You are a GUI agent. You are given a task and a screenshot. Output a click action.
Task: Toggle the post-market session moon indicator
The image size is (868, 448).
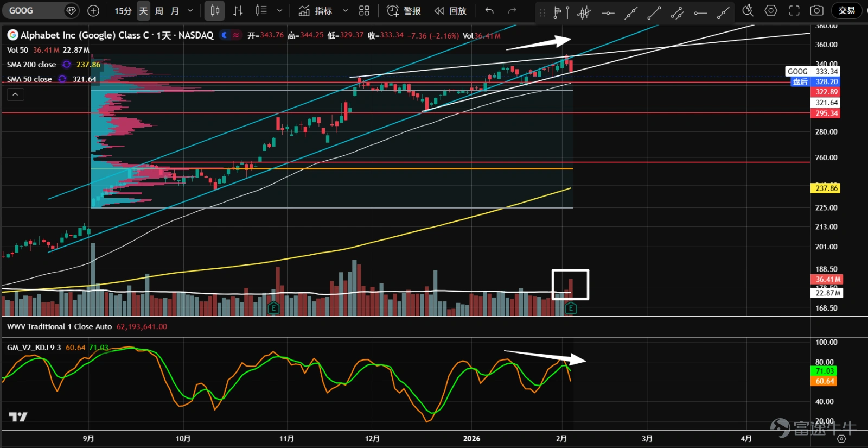coord(225,35)
